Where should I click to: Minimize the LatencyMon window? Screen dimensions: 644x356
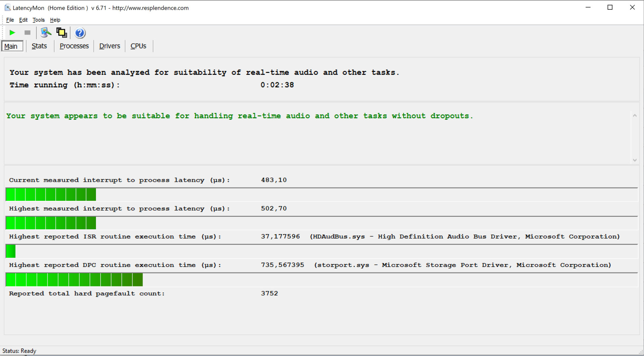tap(588, 7)
